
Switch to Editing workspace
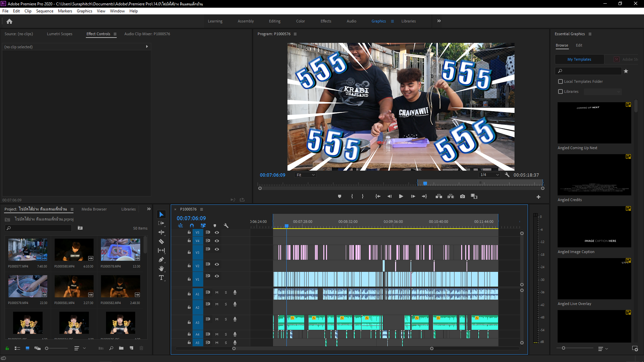pos(275,21)
